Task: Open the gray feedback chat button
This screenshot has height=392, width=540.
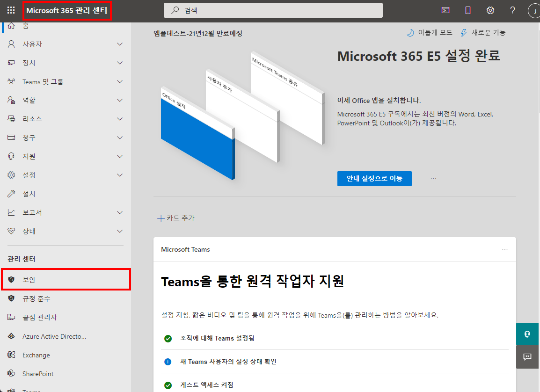Action: (527, 357)
